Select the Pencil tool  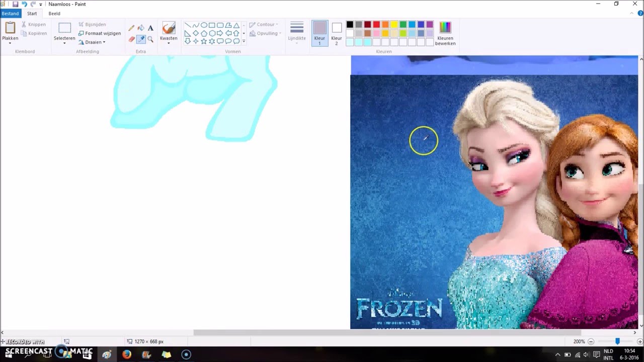pos(131,29)
